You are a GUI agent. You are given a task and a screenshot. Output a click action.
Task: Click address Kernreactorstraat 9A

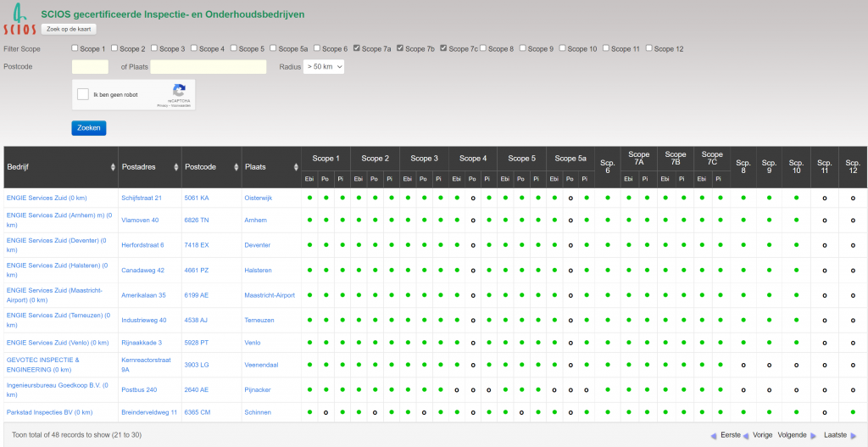[146, 365]
